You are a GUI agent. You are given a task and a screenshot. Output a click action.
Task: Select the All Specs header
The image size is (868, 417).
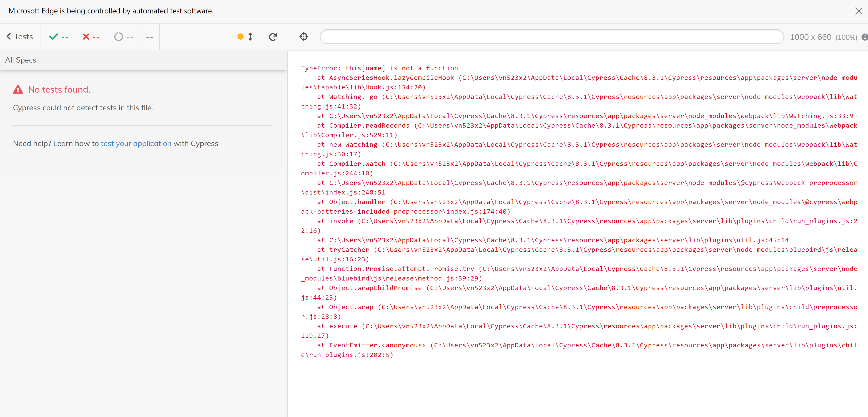click(x=20, y=60)
